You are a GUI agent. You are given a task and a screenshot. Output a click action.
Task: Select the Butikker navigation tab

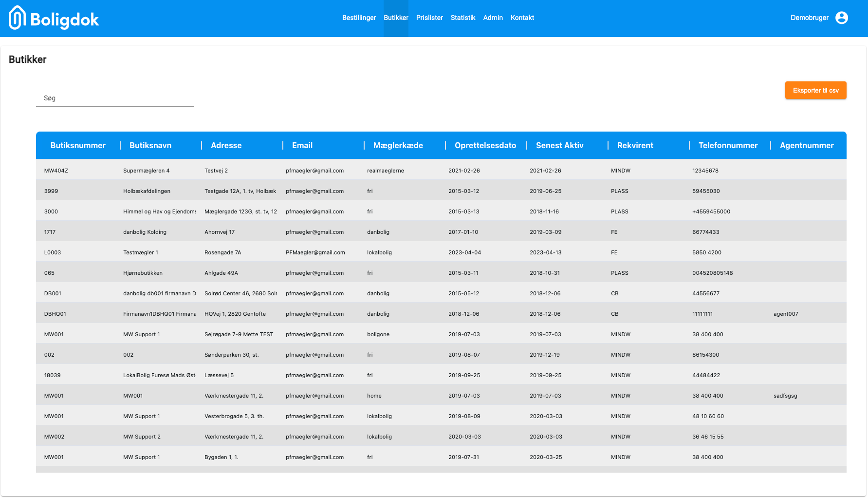point(396,18)
